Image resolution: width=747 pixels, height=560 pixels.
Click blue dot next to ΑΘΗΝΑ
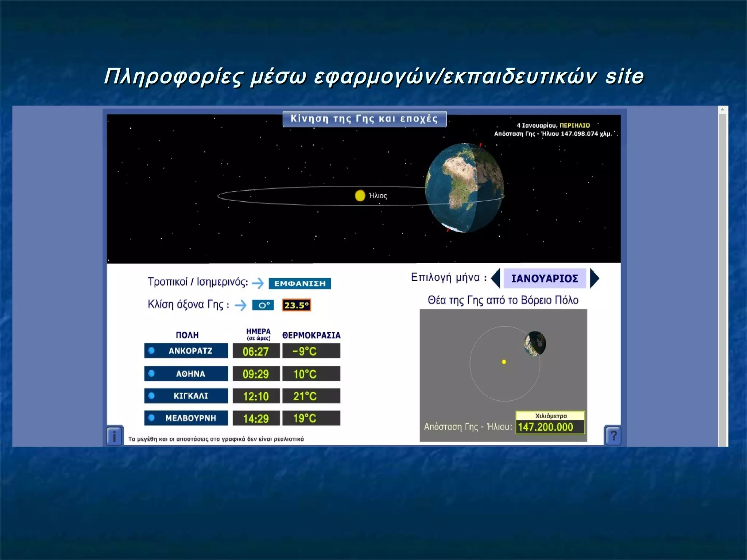click(151, 373)
